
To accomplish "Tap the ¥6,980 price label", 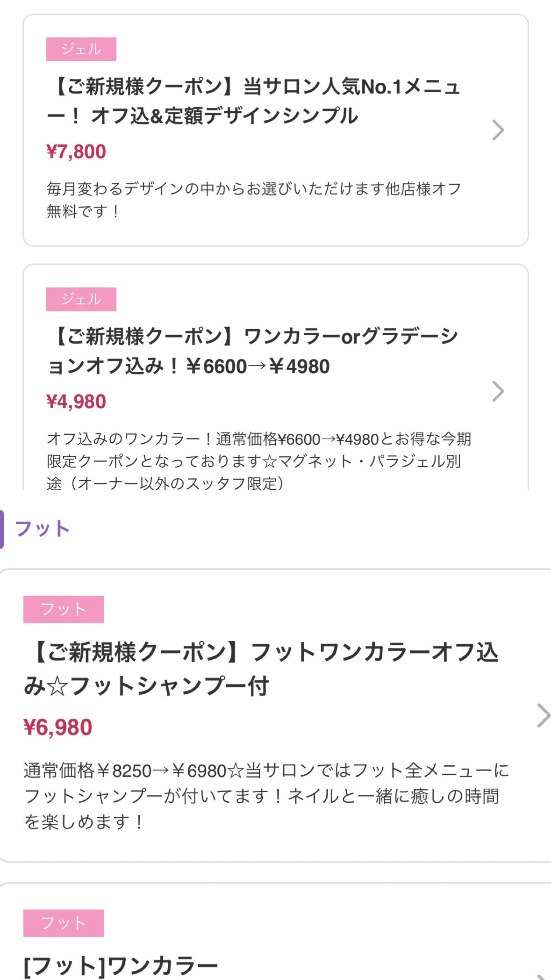I will coord(58,728).
